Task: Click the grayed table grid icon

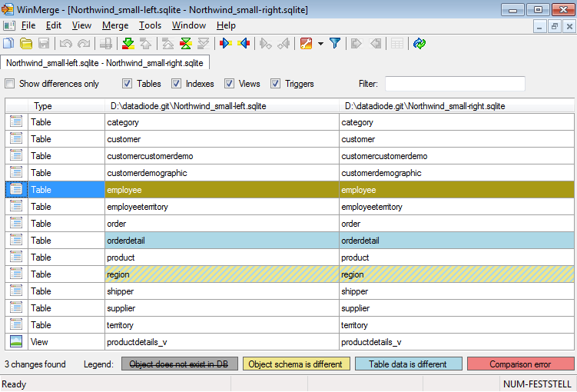Action: tap(397, 44)
